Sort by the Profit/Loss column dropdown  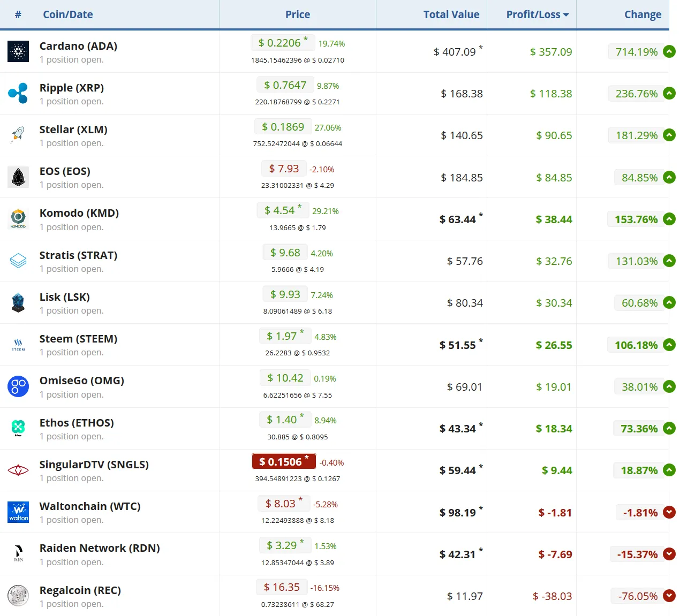tap(538, 14)
